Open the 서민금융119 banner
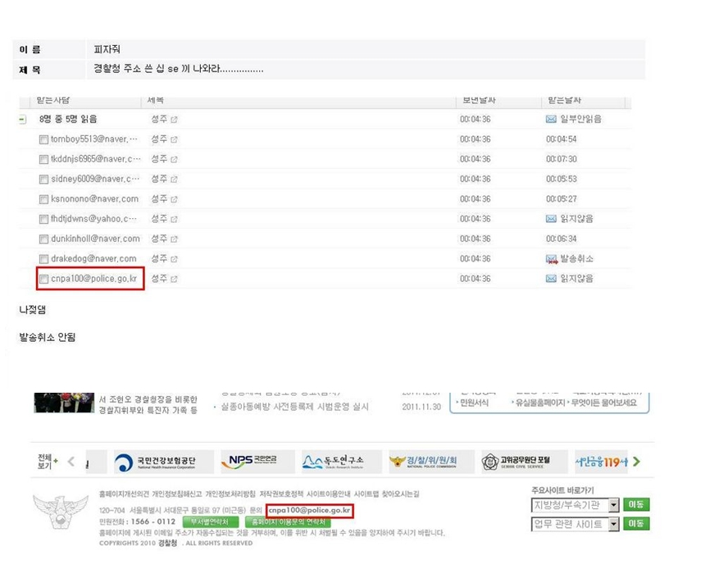 [601, 462]
